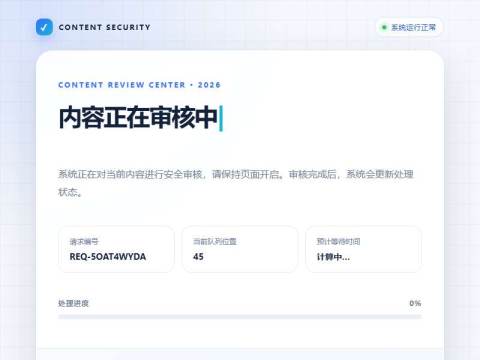Click the processing progress bar
This screenshot has height=360, width=480.
point(240,317)
